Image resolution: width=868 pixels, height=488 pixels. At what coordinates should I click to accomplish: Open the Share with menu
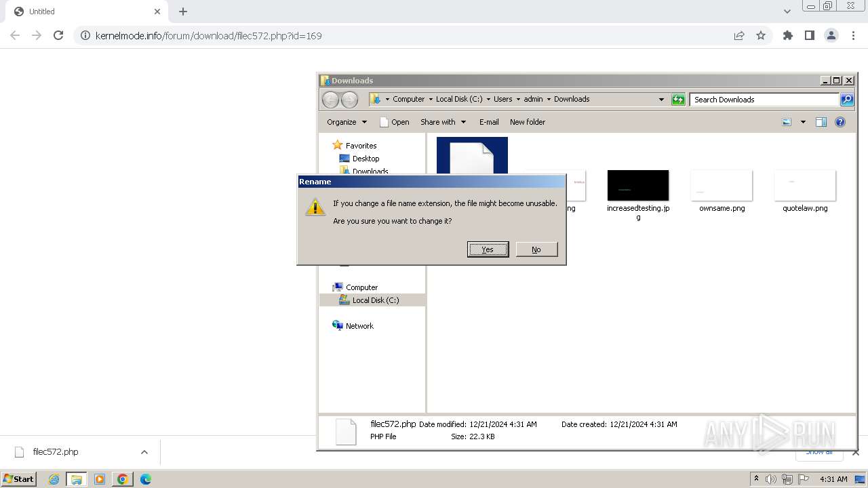(443, 122)
